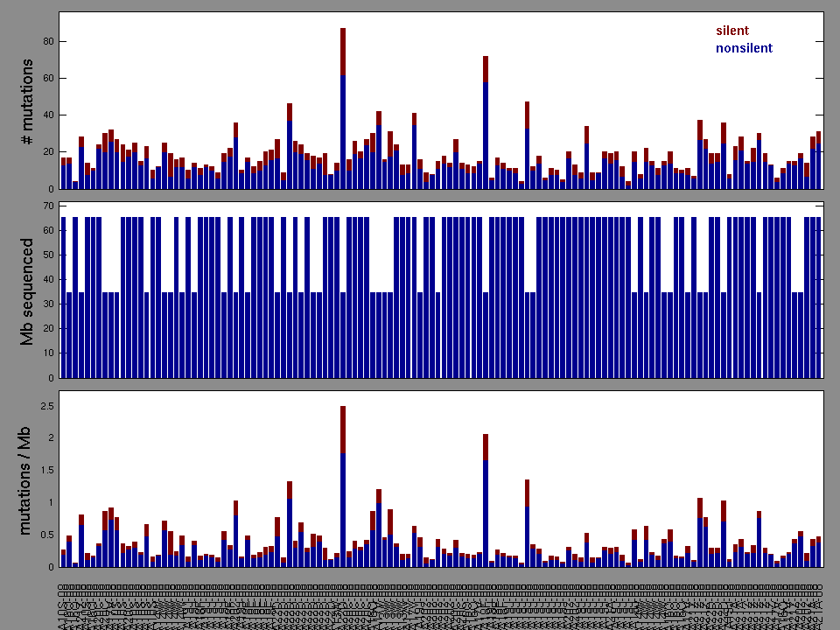
Task: Select the 'Mb sequenced' y-axis title
Action: coord(28,291)
